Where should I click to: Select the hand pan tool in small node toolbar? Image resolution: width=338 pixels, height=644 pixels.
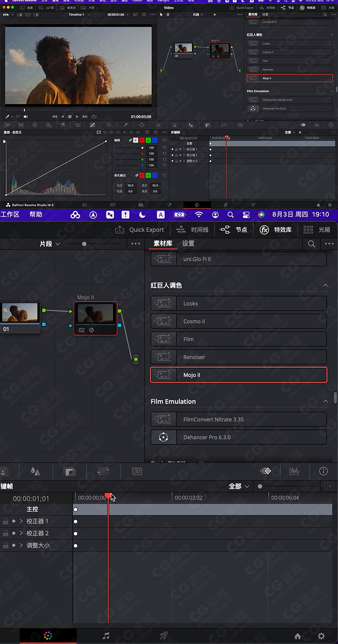pos(168,14)
